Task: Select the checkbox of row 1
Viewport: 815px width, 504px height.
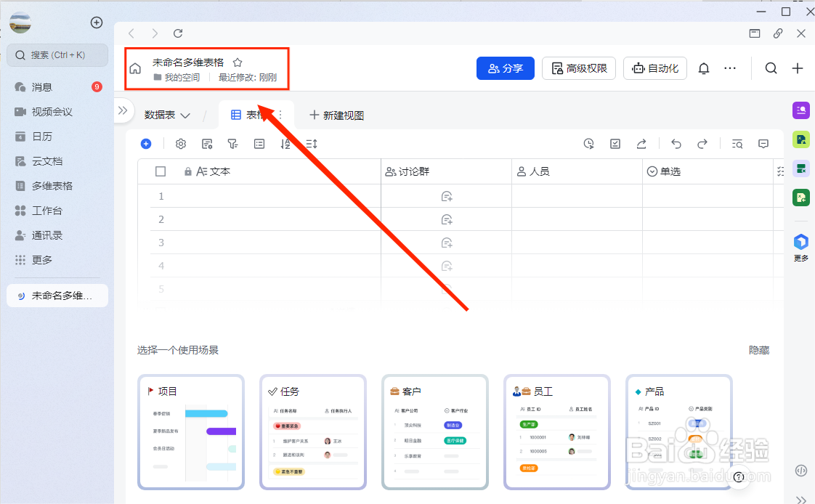Action: 161,195
